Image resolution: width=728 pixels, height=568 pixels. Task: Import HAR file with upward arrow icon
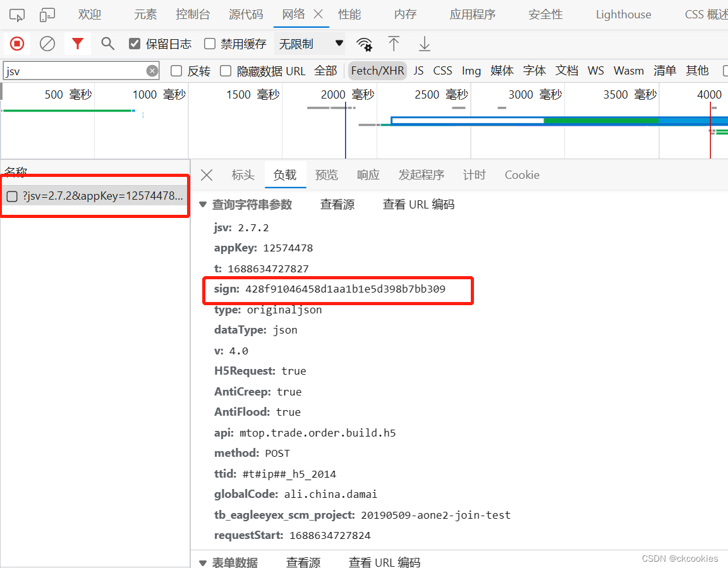[394, 44]
